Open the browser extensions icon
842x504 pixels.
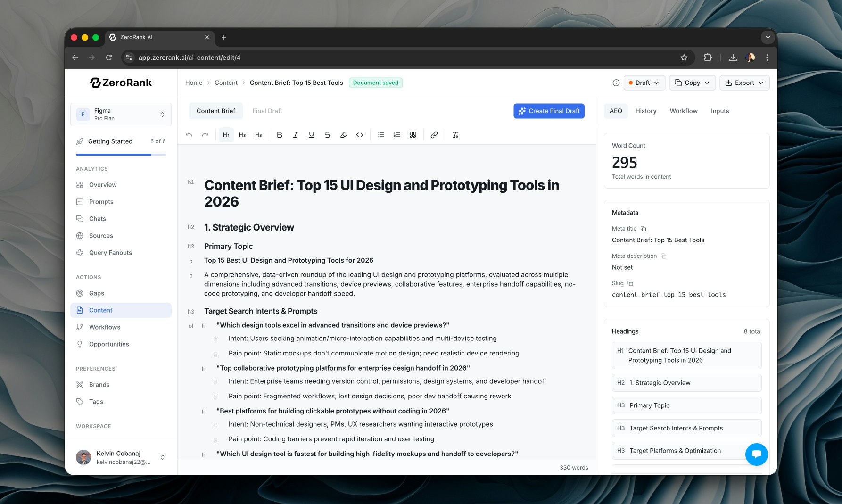coord(708,58)
